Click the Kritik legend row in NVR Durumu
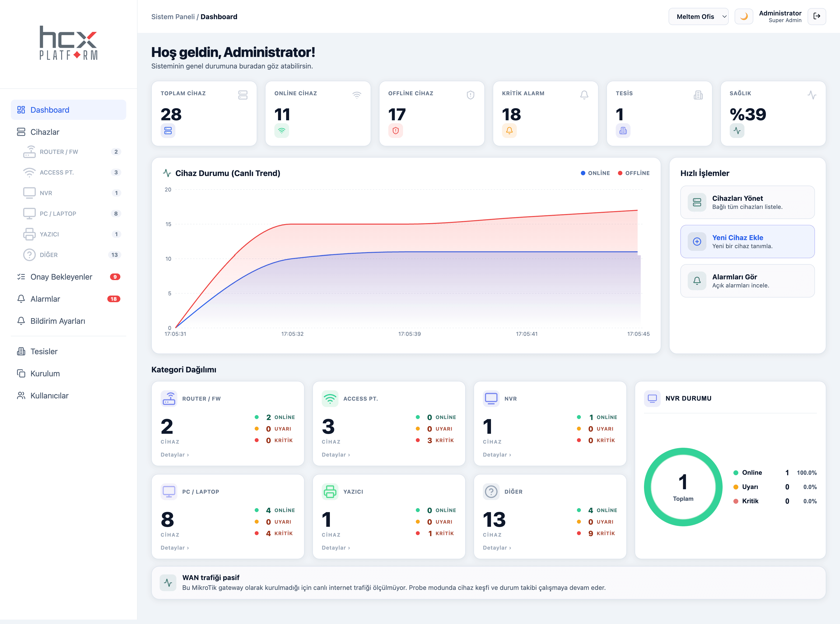 tap(775, 501)
